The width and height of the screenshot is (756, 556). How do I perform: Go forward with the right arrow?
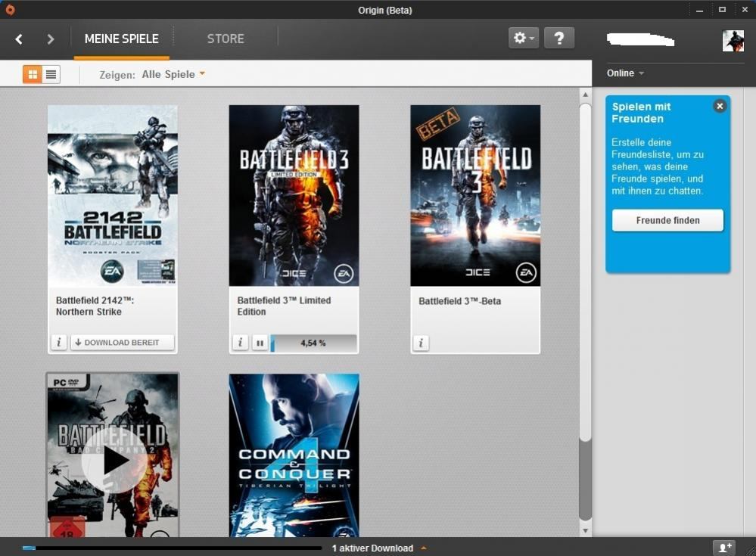(50, 39)
